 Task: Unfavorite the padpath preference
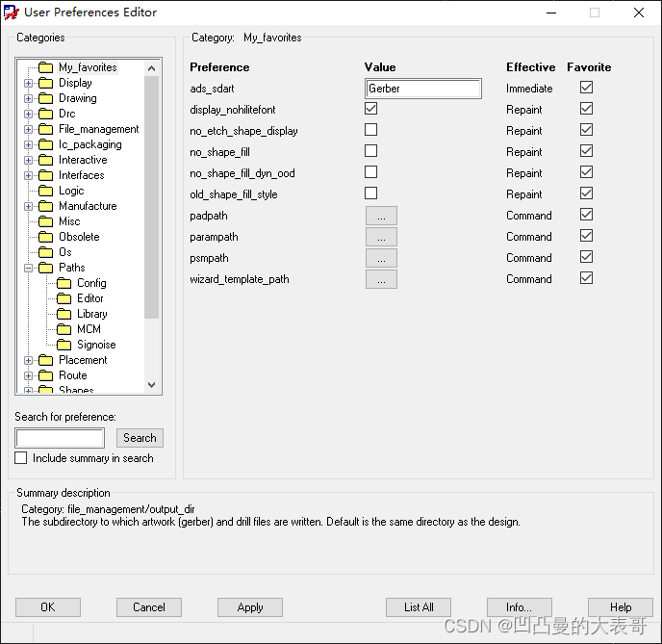pyautogui.click(x=586, y=215)
